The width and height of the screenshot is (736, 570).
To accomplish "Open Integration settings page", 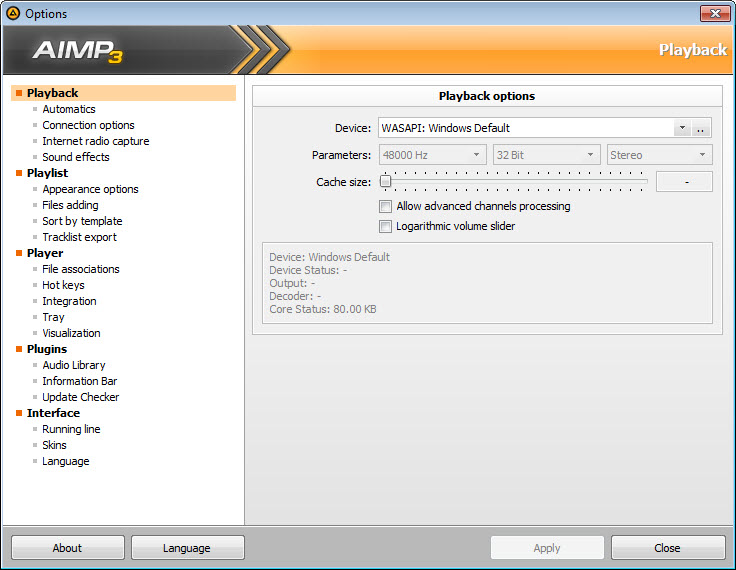I will [x=69, y=300].
